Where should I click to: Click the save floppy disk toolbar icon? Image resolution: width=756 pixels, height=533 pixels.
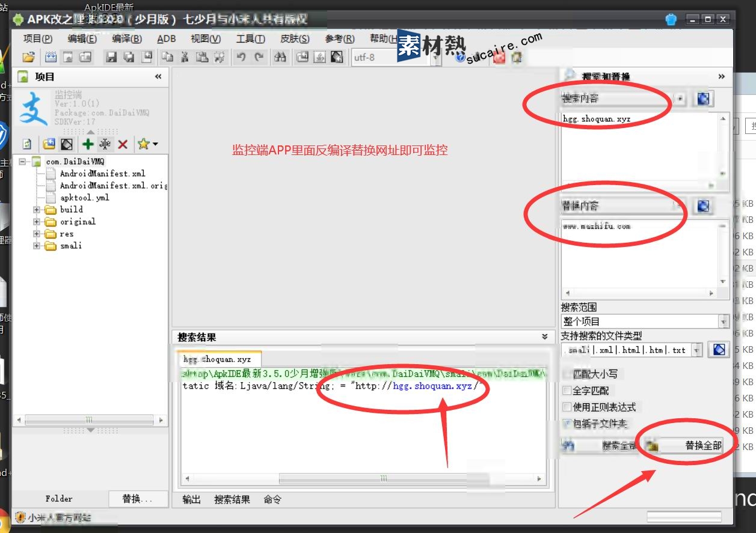coord(111,57)
